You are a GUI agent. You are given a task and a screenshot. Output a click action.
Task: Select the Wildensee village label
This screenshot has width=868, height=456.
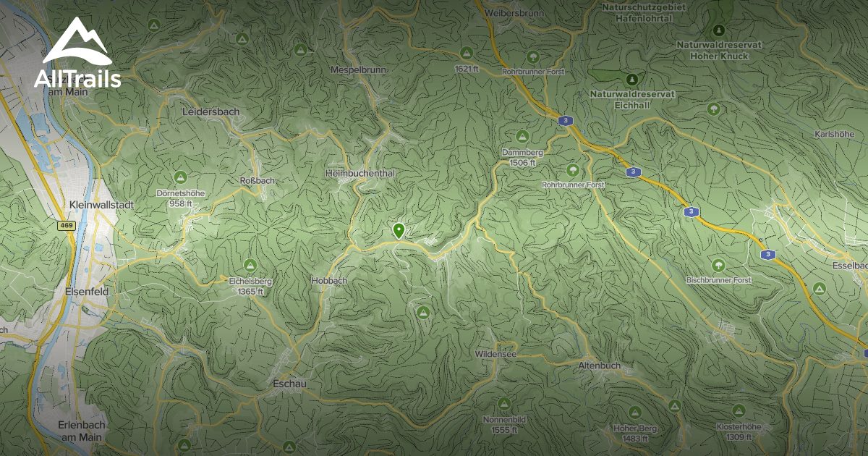495,354
